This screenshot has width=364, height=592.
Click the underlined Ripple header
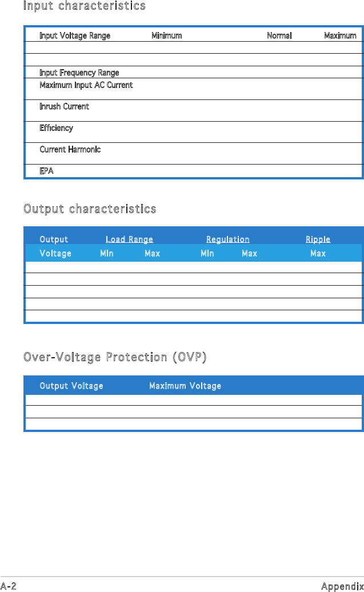(x=318, y=239)
